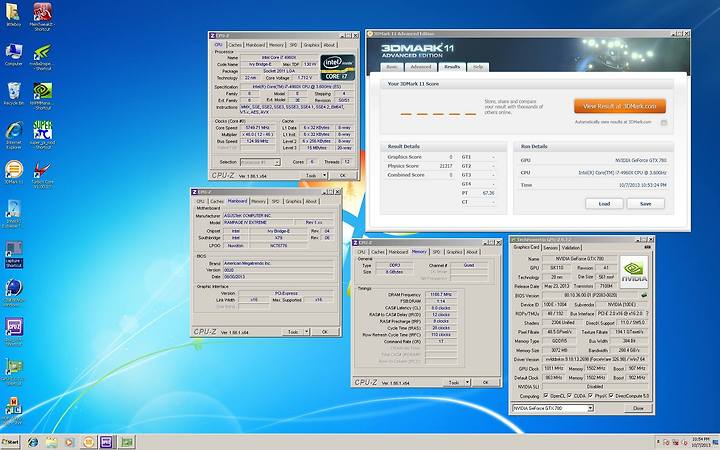Launch Internet Explorer from the desktop

[x=14, y=135]
